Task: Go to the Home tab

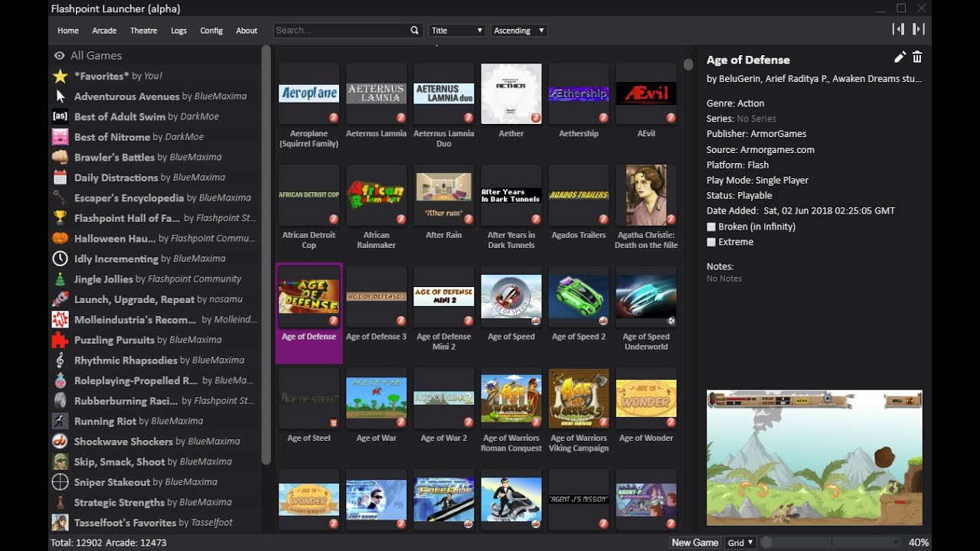Action: point(68,31)
